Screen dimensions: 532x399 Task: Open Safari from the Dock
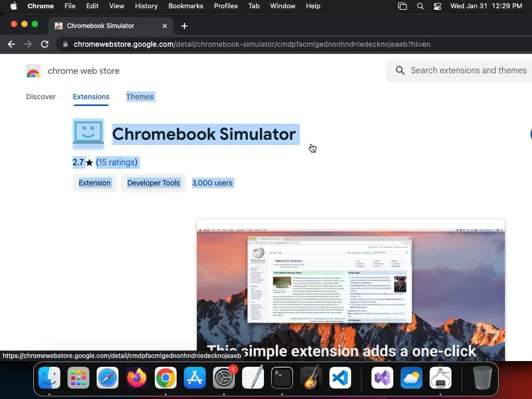(108, 378)
